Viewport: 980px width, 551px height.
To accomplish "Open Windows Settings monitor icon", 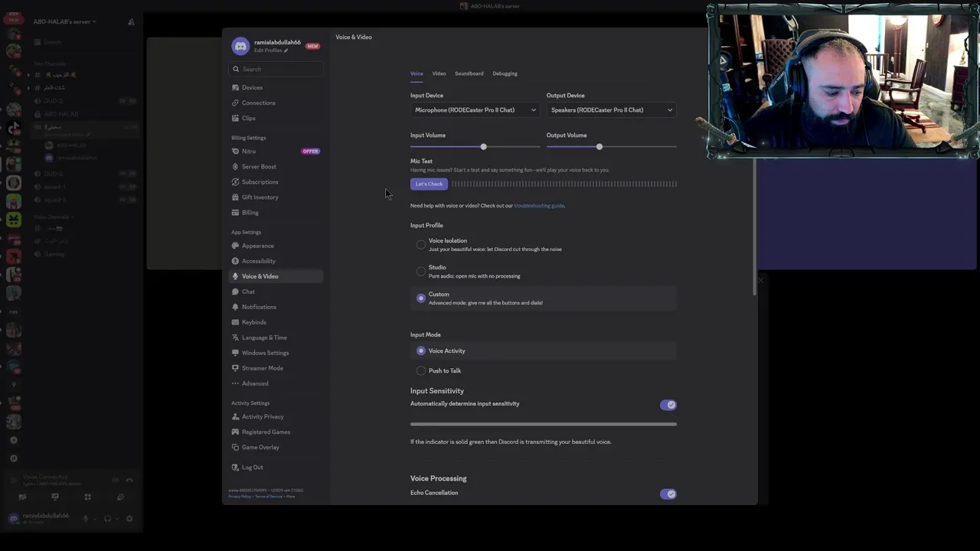I will pos(236,353).
